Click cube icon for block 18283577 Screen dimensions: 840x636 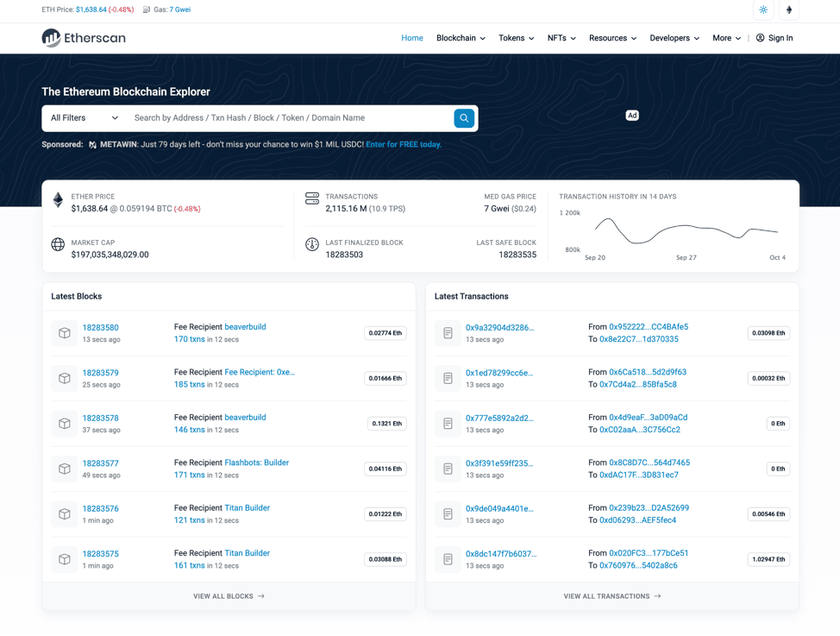(65, 469)
